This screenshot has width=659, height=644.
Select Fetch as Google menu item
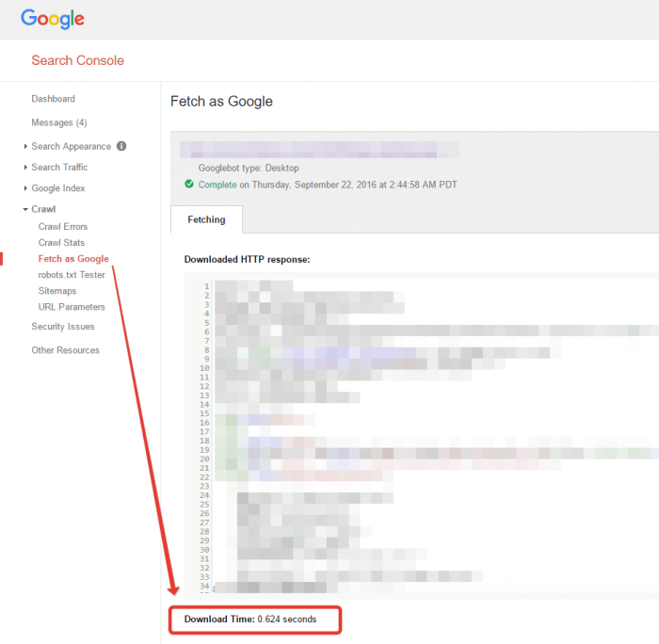click(73, 259)
